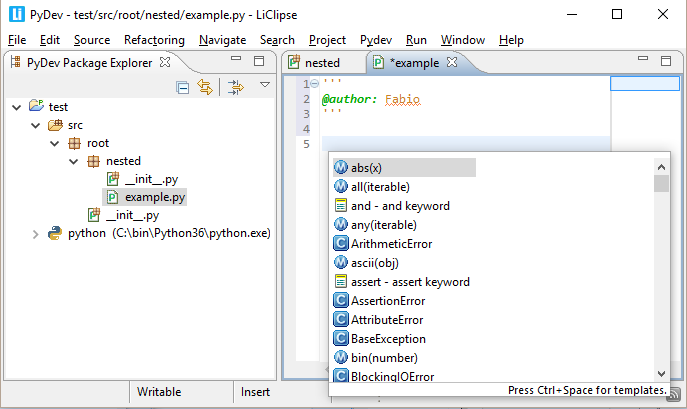Minimize the editor area

click(x=643, y=58)
